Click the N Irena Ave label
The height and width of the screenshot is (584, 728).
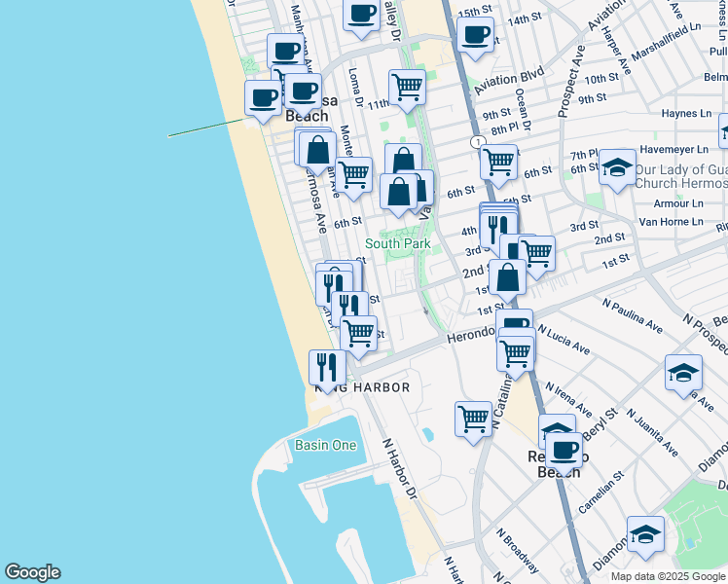(x=568, y=400)
